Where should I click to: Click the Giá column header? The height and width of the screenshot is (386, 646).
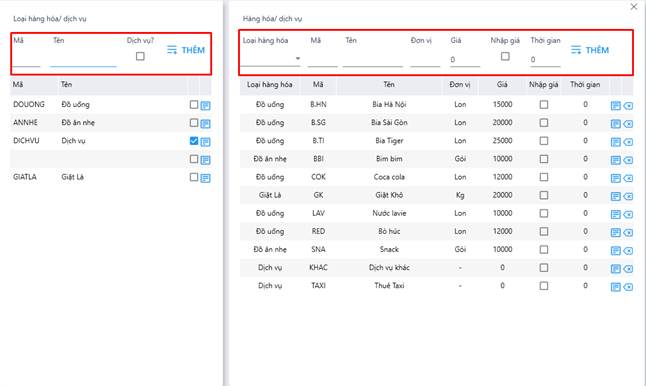click(x=502, y=84)
